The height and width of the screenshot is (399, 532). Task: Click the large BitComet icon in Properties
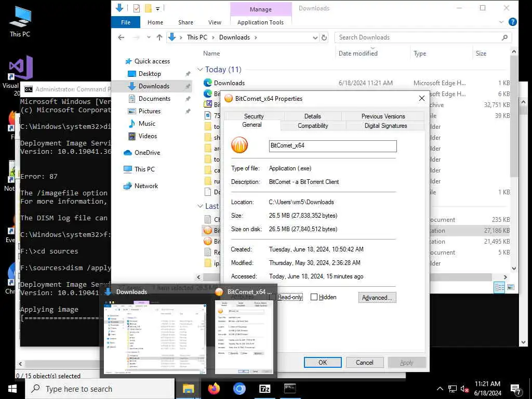point(240,145)
